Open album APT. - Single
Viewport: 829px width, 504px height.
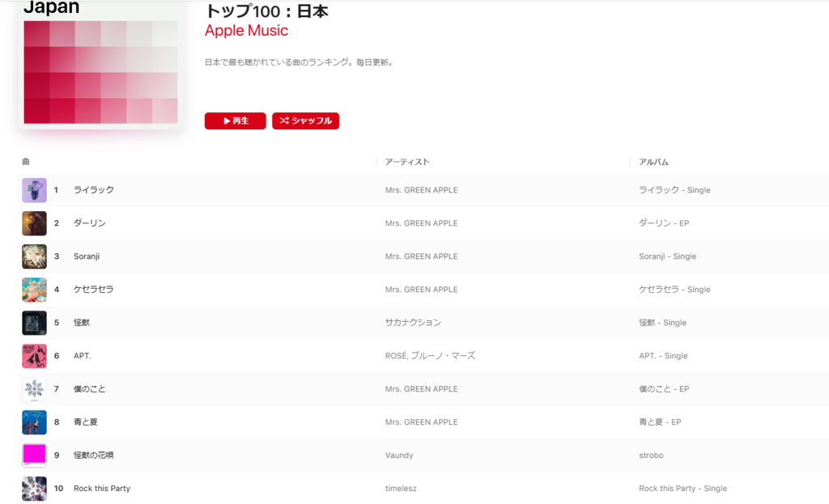click(x=664, y=356)
